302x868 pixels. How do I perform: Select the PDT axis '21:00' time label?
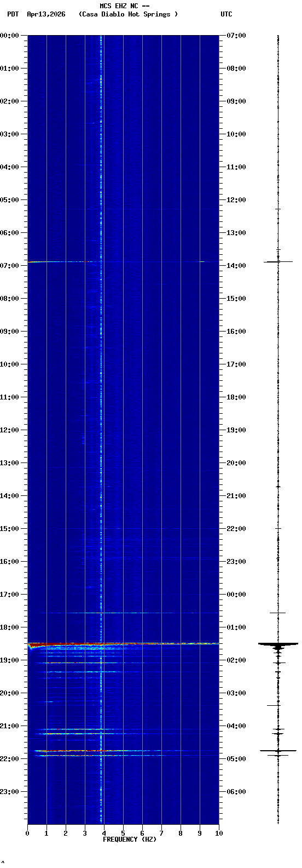pyautogui.click(x=9, y=726)
